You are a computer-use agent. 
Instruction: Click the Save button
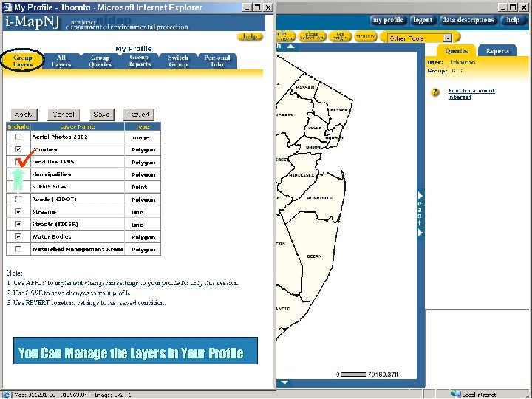pos(101,115)
